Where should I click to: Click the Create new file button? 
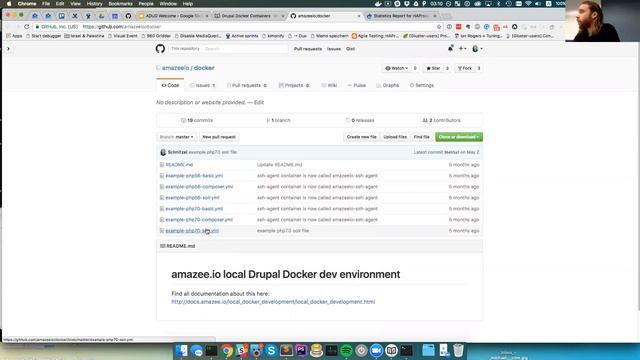pyautogui.click(x=361, y=137)
